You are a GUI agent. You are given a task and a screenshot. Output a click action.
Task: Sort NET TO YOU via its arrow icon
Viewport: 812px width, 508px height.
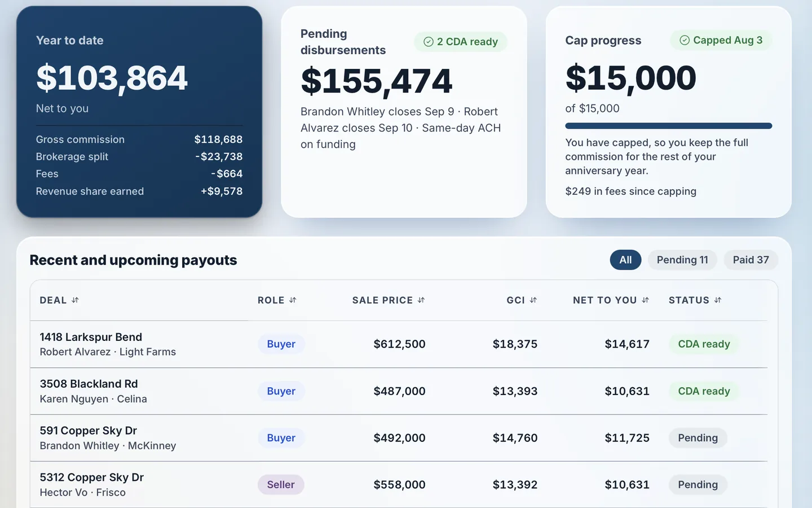pos(646,300)
